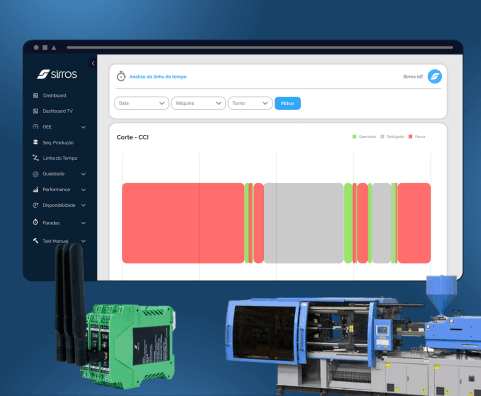Click the red segment ending the timeline
The image size is (481, 396).
414,223
